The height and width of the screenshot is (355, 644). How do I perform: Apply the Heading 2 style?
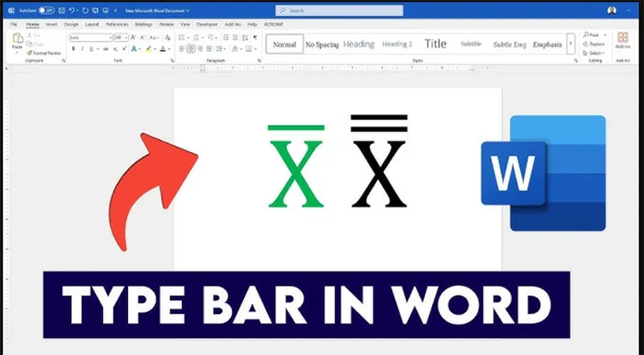397,44
